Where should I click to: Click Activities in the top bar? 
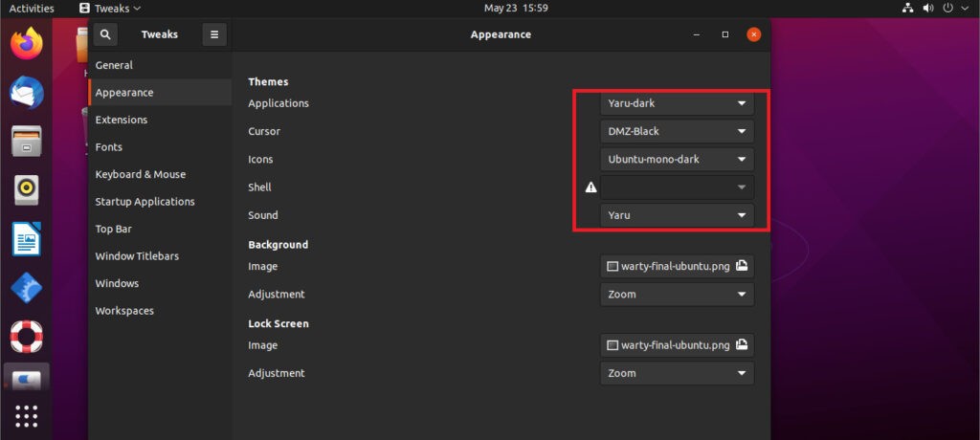32,8
